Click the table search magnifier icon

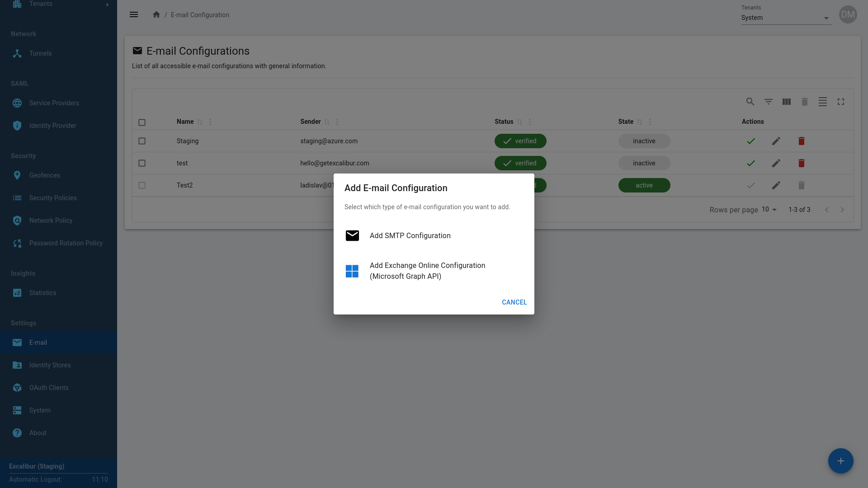tap(750, 102)
